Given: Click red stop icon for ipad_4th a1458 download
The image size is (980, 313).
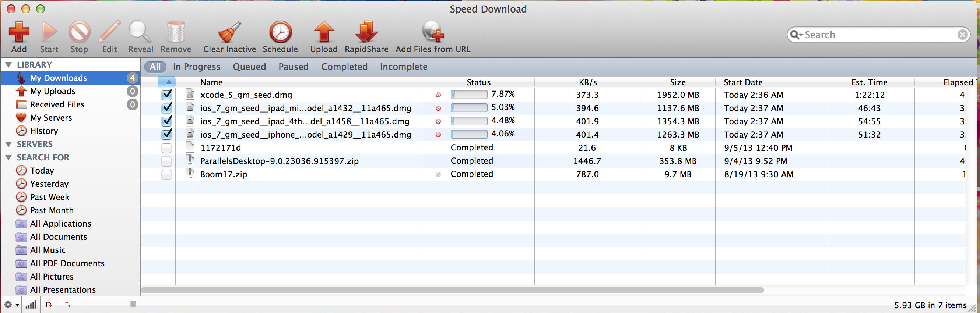Looking at the screenshot, I should pyautogui.click(x=438, y=121).
